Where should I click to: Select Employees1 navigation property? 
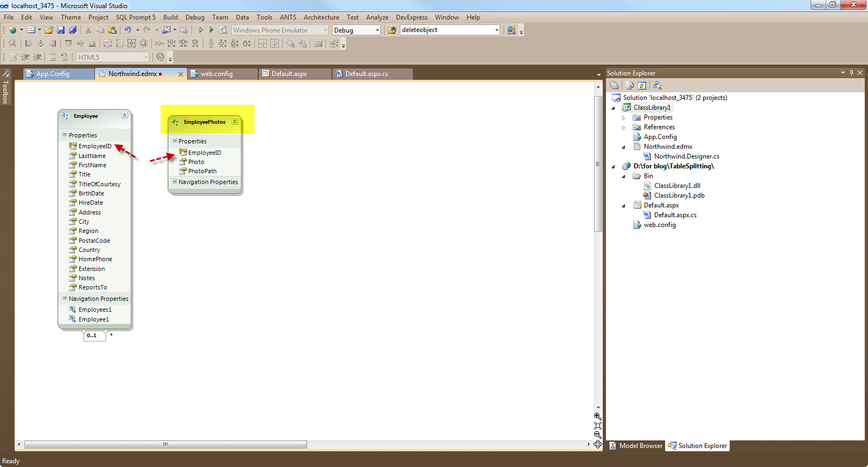click(95, 310)
